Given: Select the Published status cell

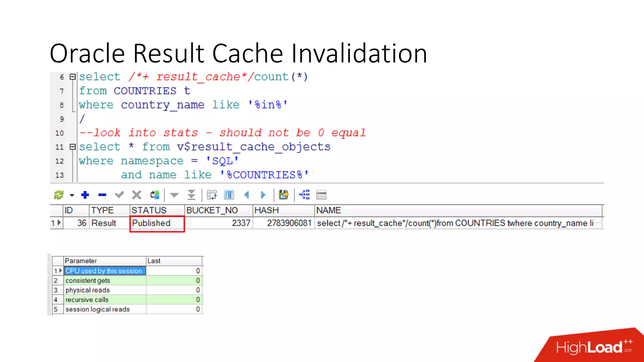Looking at the screenshot, I should [x=157, y=223].
